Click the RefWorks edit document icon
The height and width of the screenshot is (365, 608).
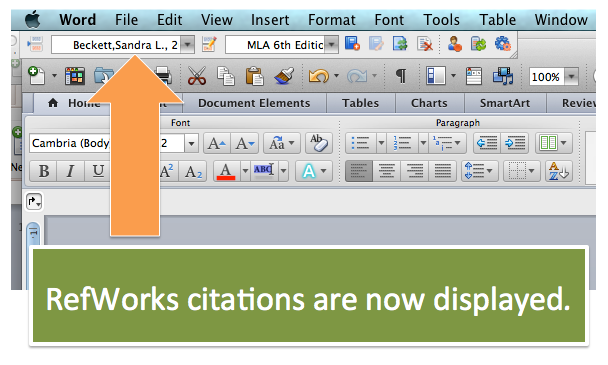coord(376,43)
